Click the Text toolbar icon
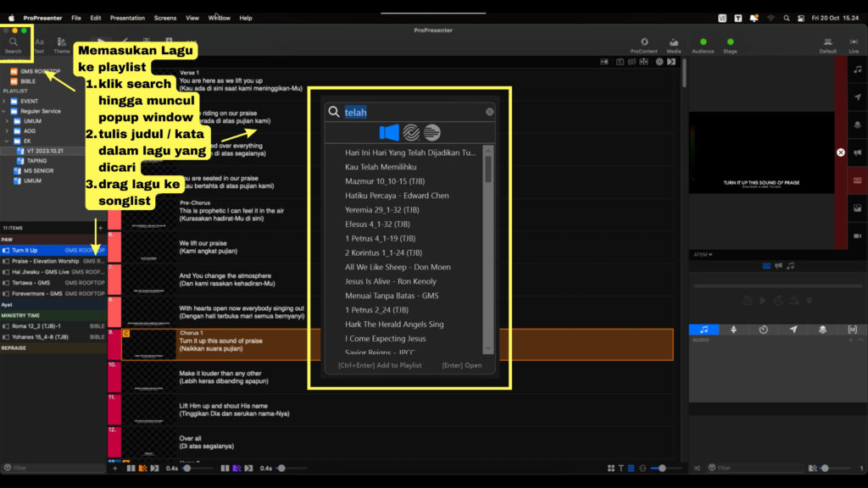Image resolution: width=868 pixels, height=488 pixels. click(x=39, y=45)
